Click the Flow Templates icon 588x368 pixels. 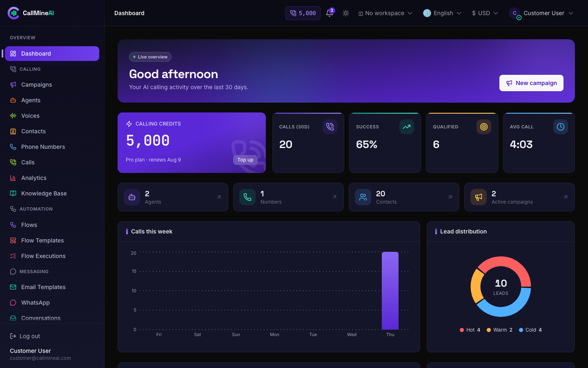tap(13, 240)
